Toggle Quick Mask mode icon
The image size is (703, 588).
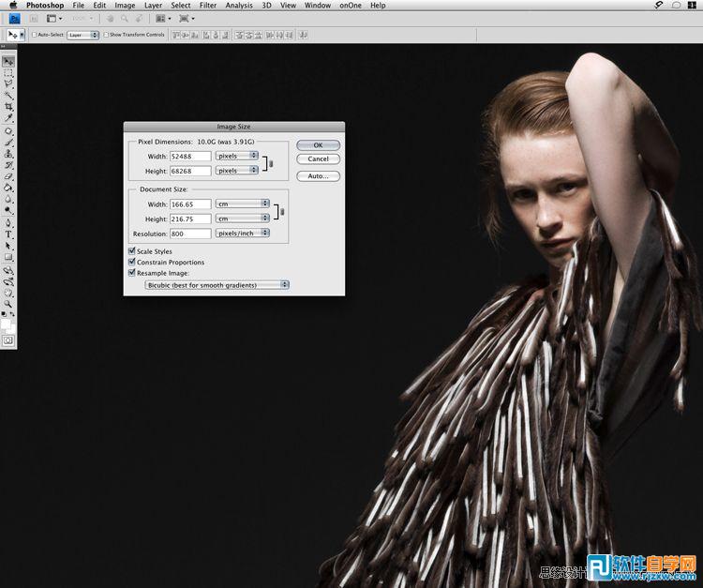click(x=8, y=340)
